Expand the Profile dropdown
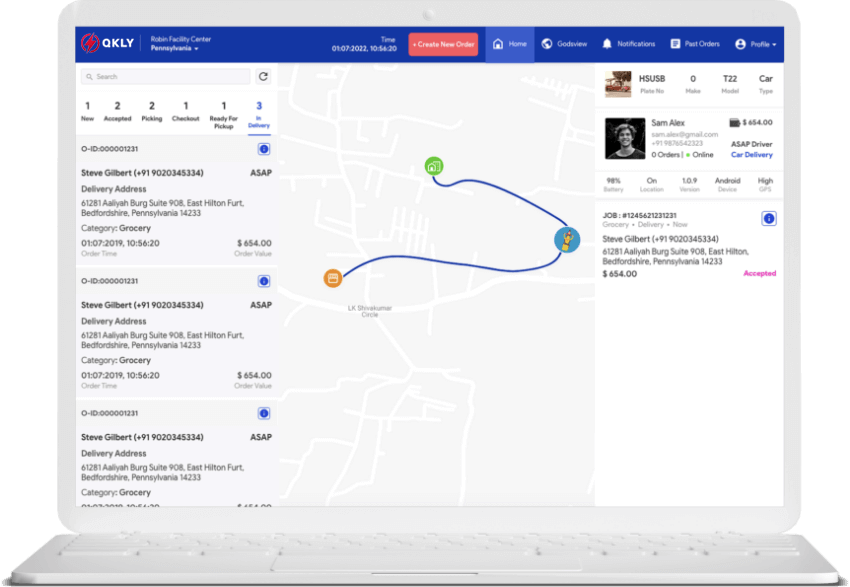 coord(756,44)
